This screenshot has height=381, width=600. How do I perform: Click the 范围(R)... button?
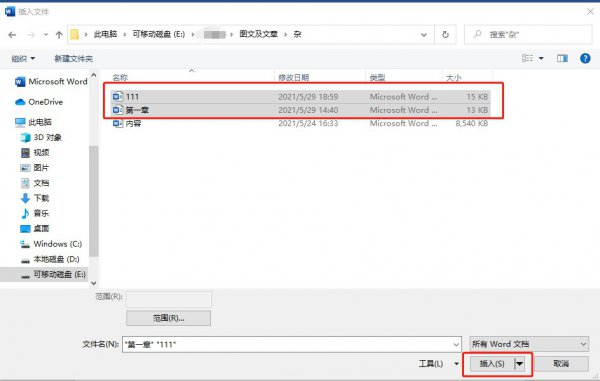pyautogui.click(x=168, y=318)
